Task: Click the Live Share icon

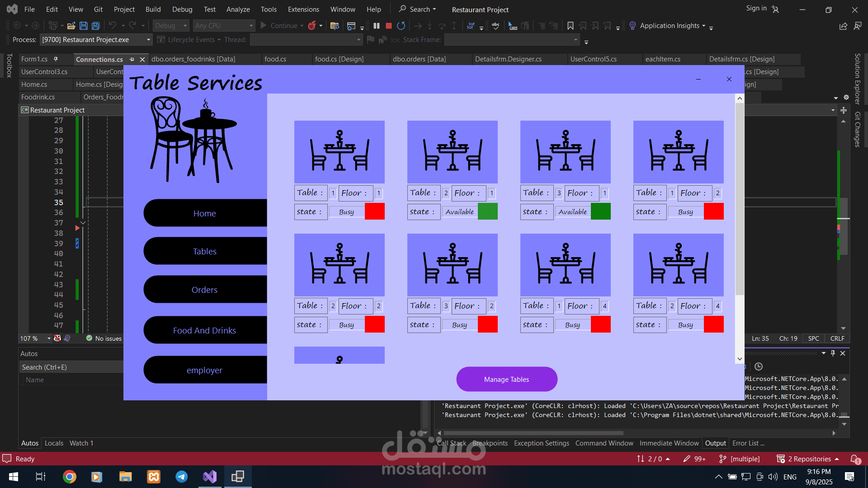Action: click(843, 26)
